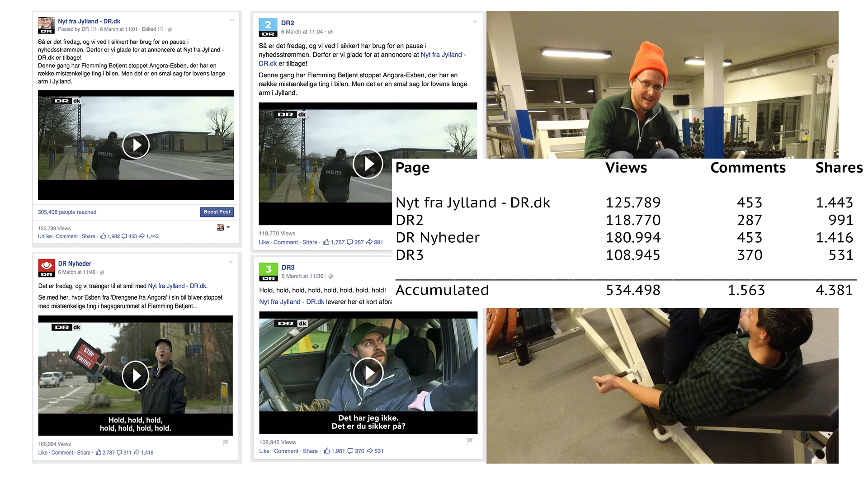Click Share under the DR Nyheder post

[84, 453]
